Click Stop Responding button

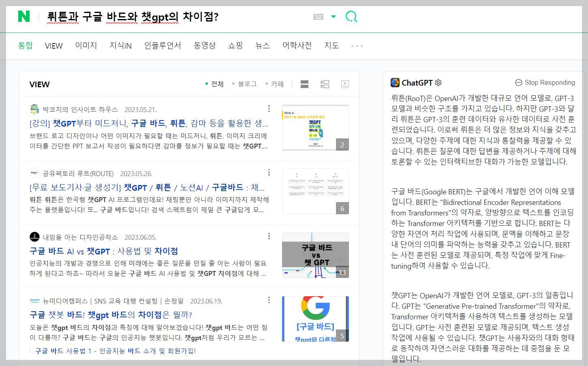545,82
